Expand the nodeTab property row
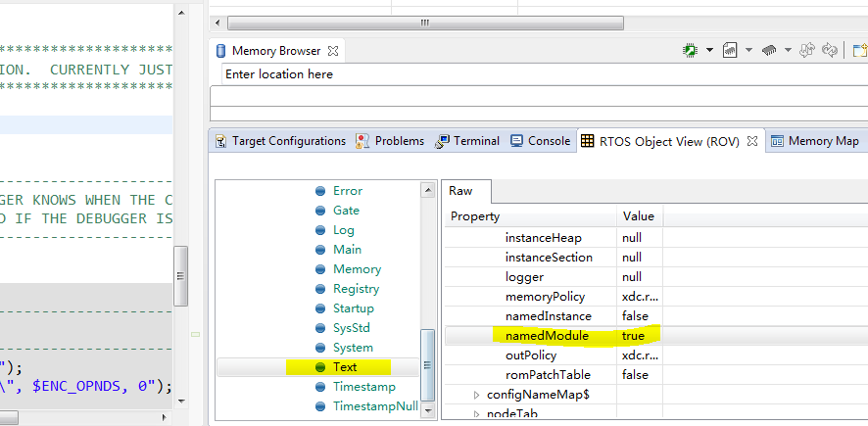The width and height of the screenshot is (868, 426). 477,414
